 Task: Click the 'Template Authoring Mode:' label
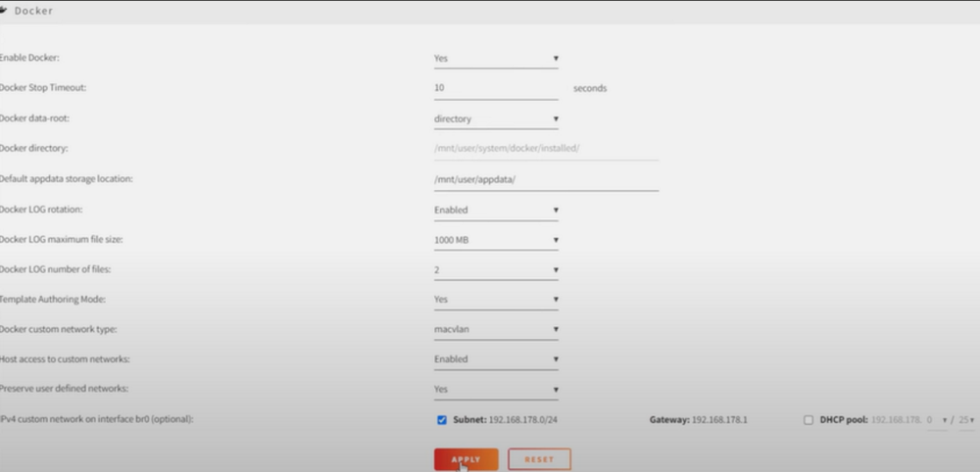coord(53,299)
